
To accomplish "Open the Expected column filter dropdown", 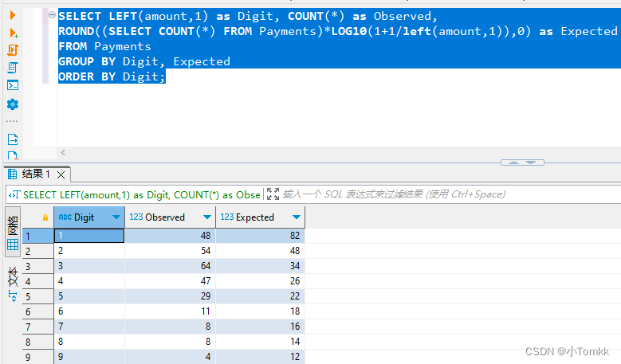I will pyautogui.click(x=297, y=217).
